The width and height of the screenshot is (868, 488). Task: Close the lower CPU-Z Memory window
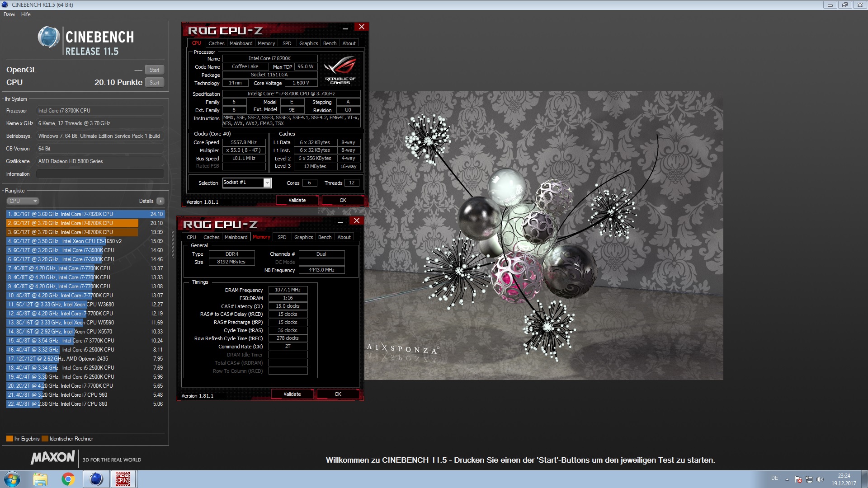click(x=357, y=221)
